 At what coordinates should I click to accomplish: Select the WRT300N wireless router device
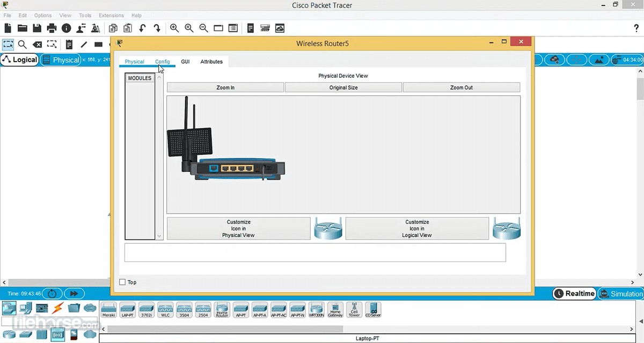(316, 310)
